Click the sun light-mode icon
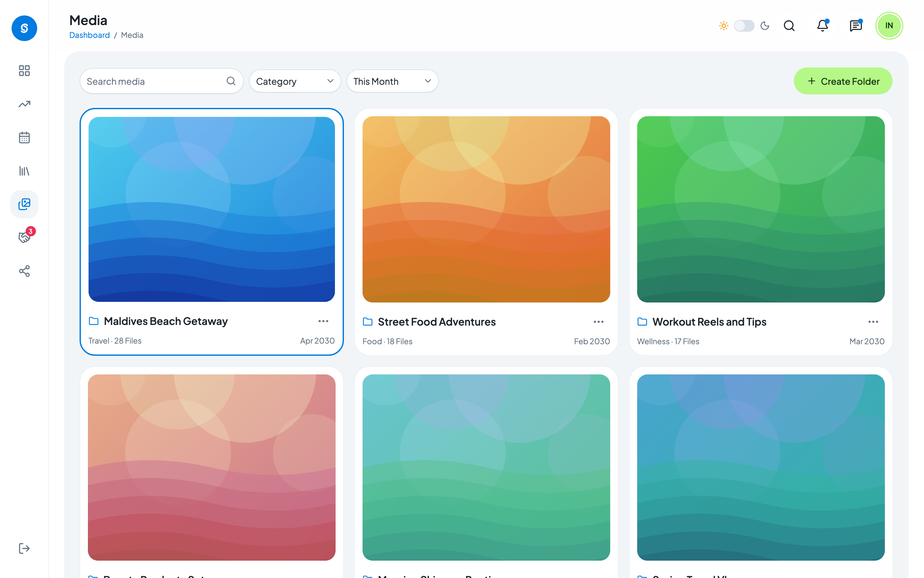 [723, 26]
